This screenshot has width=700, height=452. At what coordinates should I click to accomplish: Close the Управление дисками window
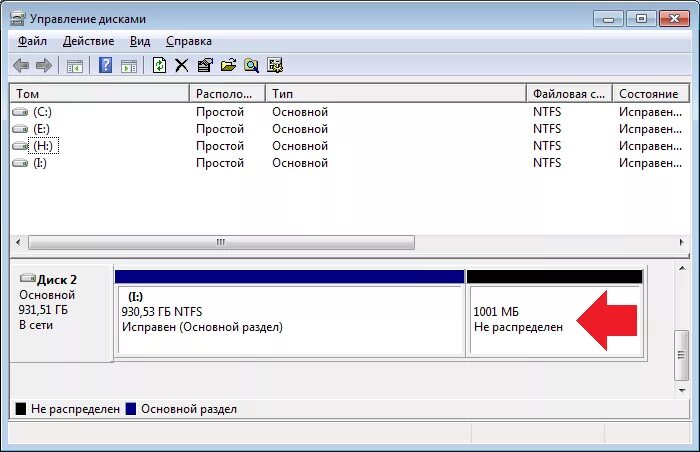(675, 19)
